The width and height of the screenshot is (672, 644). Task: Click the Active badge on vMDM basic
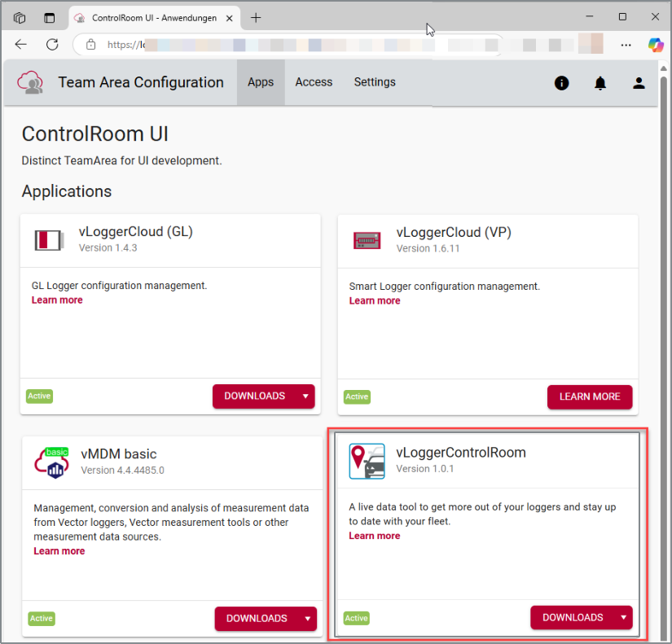click(42, 619)
